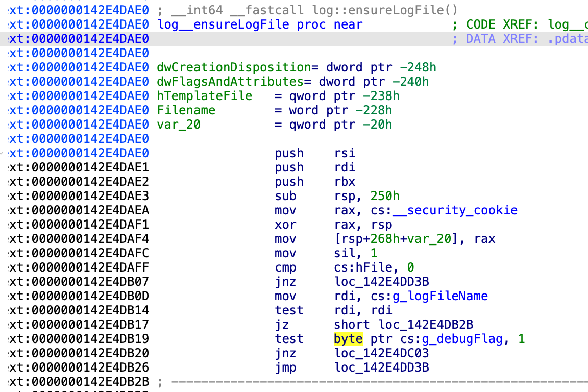Follow loc_142E4DD3B in the jnz instruction

click(381, 282)
